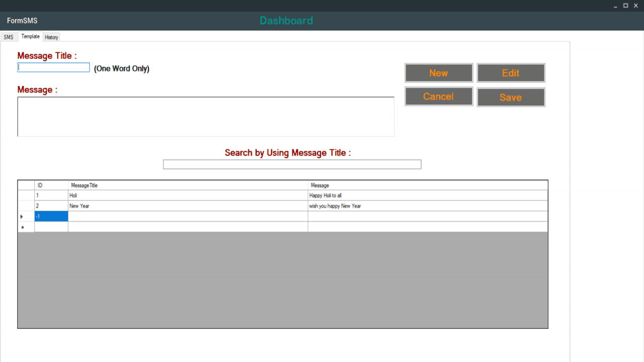Minimize the FormSMS window
Viewport: 644px width, 362px height.
pyautogui.click(x=616, y=6)
